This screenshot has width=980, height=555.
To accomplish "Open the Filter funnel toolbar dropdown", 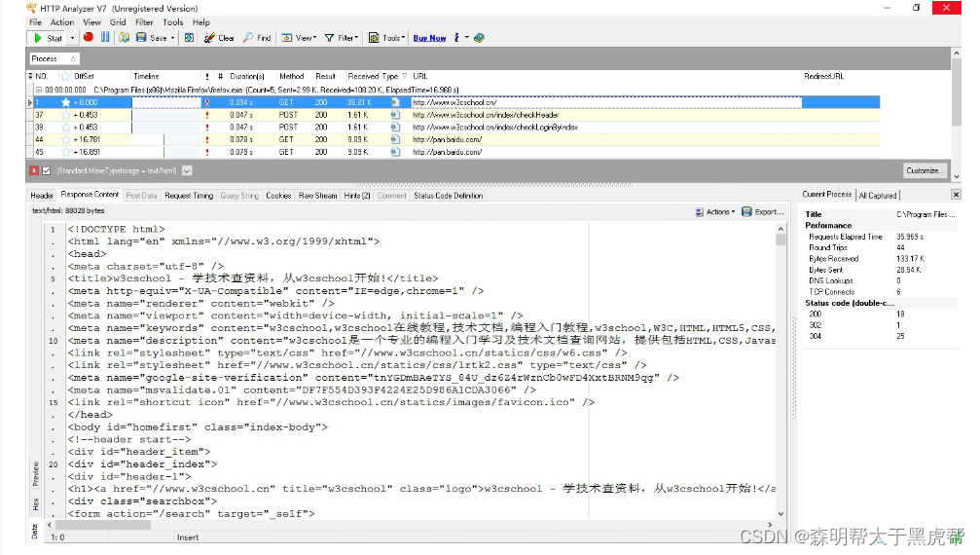I will click(x=342, y=38).
